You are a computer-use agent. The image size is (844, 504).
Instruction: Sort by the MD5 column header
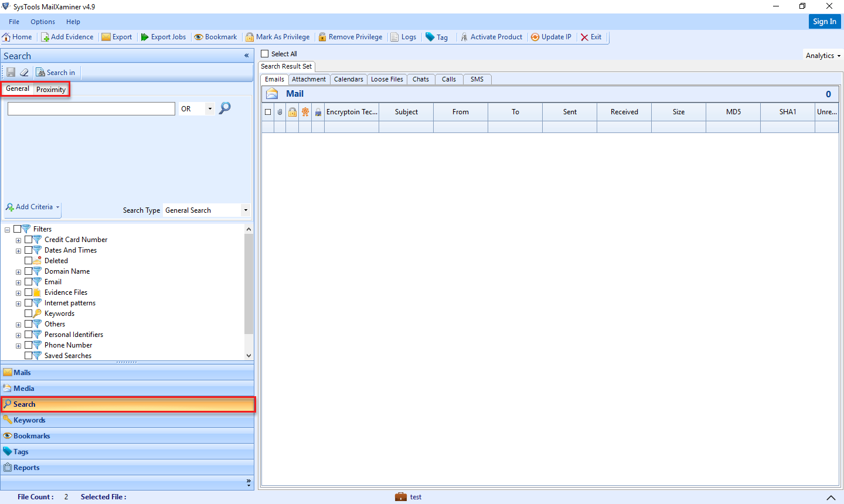pos(733,112)
